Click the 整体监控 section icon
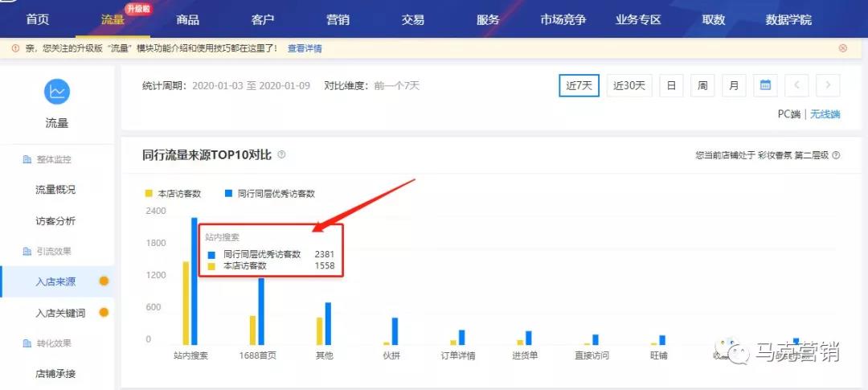 tap(27, 160)
